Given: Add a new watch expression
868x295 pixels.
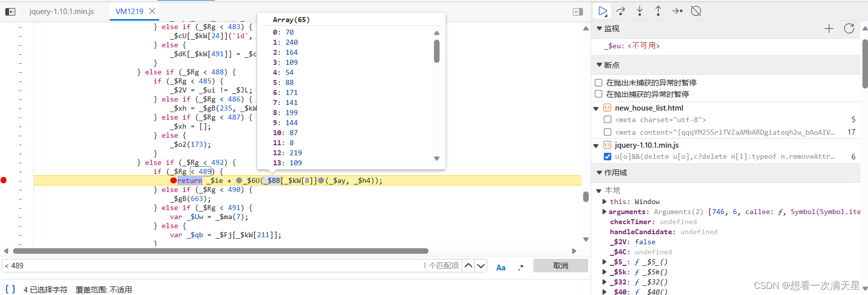Looking at the screenshot, I should pyautogui.click(x=829, y=29).
